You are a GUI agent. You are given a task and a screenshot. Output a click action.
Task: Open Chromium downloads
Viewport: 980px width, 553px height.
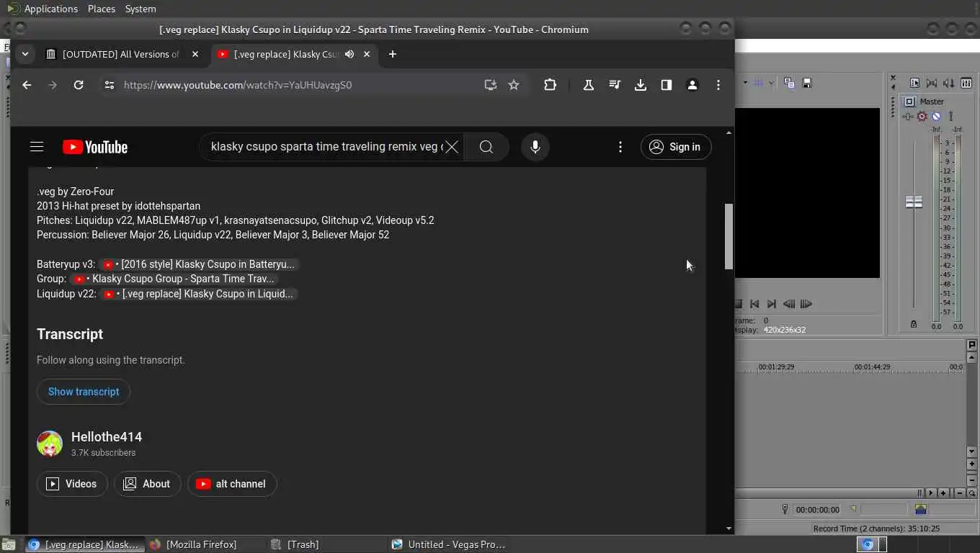[x=641, y=85]
